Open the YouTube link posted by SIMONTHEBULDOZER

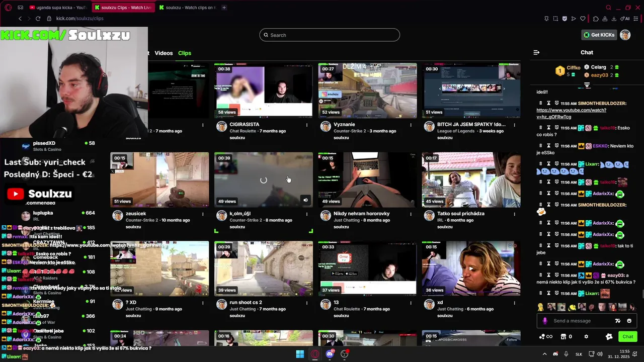(x=571, y=113)
